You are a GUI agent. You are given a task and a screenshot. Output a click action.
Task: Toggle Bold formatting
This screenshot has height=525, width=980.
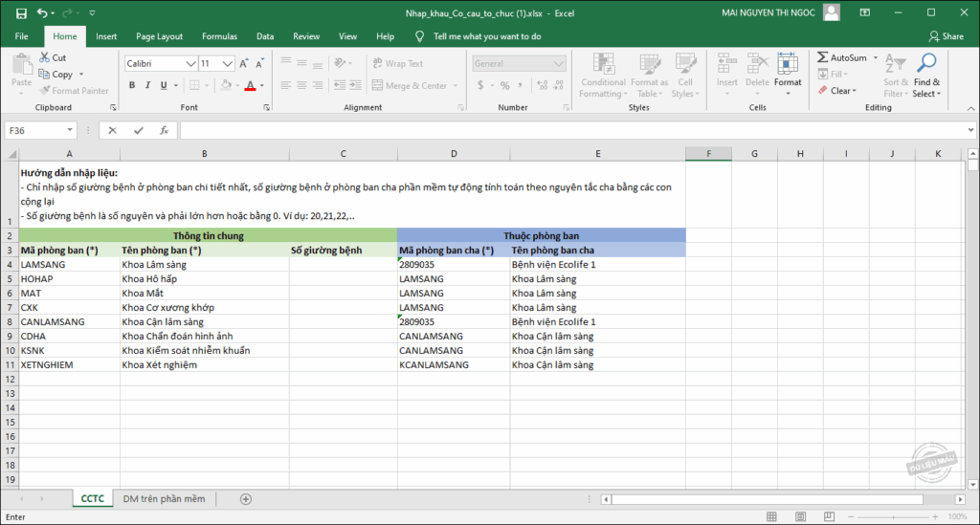point(132,85)
